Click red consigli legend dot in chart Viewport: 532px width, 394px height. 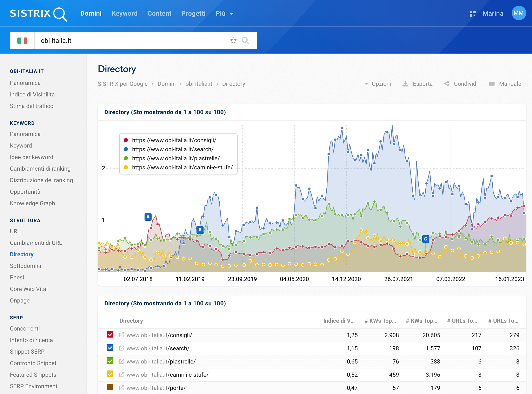click(126, 140)
